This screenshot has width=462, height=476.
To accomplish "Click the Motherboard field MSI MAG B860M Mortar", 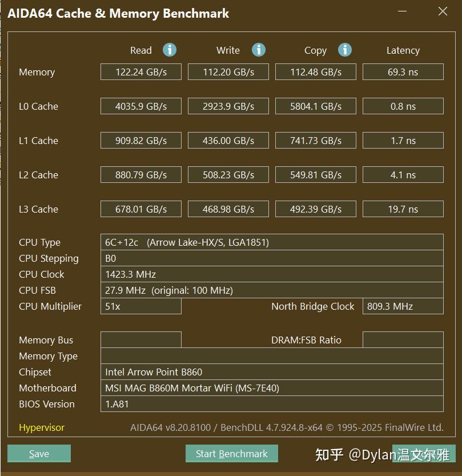I will pos(272,388).
